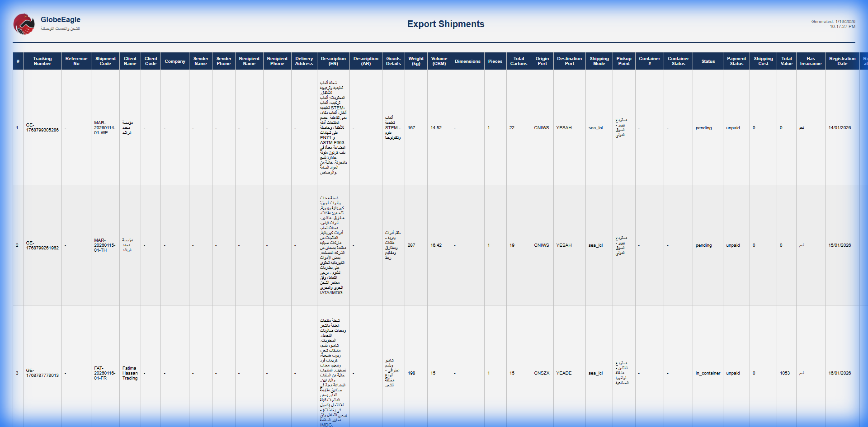Select the Export Shipments page title
Screen dimensions: 868x427
coord(446,24)
